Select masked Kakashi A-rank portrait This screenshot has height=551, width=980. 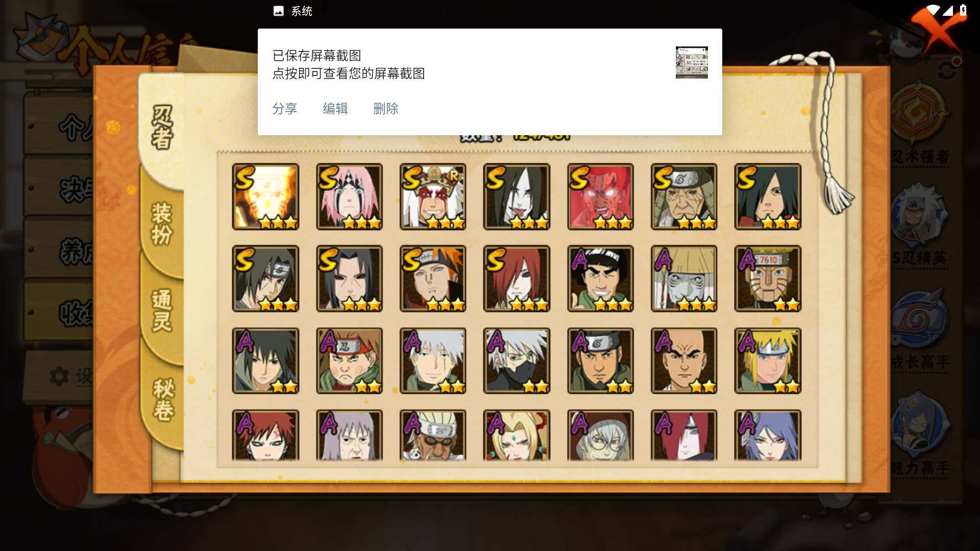517,361
